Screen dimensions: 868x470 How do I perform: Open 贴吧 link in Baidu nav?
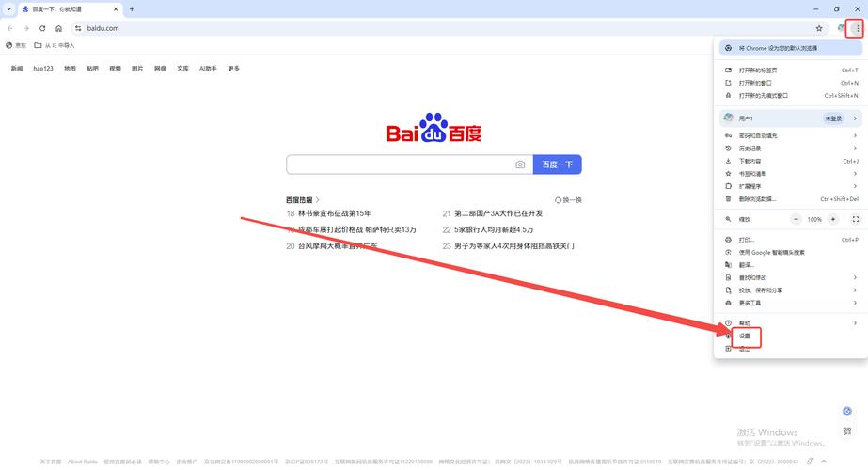(x=92, y=69)
